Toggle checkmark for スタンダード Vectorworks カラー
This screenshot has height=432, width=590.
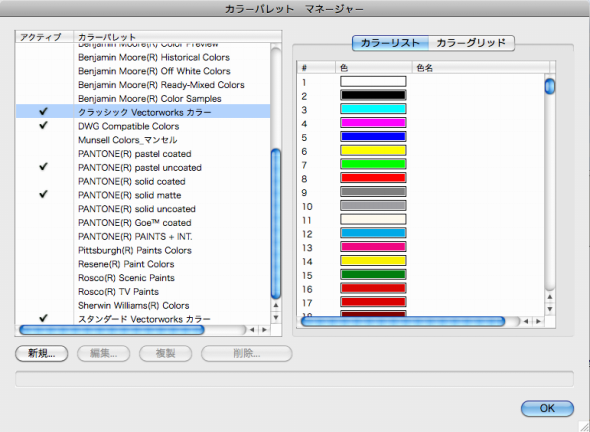(x=44, y=319)
